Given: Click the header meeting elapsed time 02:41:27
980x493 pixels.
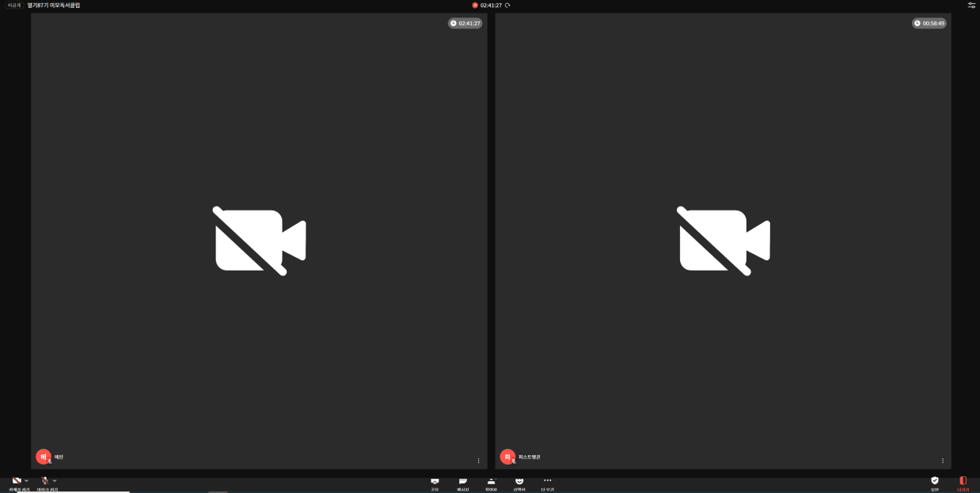Looking at the screenshot, I should [491, 5].
